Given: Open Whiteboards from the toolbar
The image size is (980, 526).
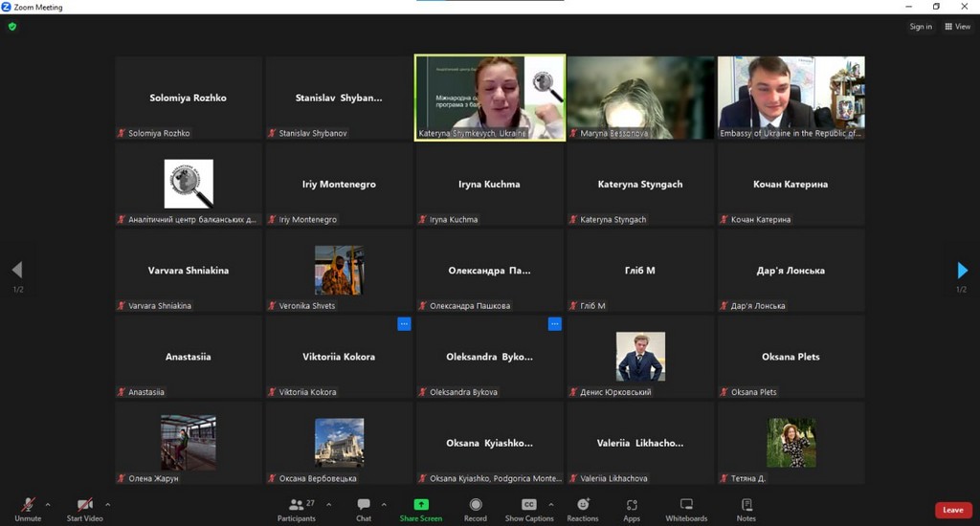Looking at the screenshot, I should pos(686,509).
